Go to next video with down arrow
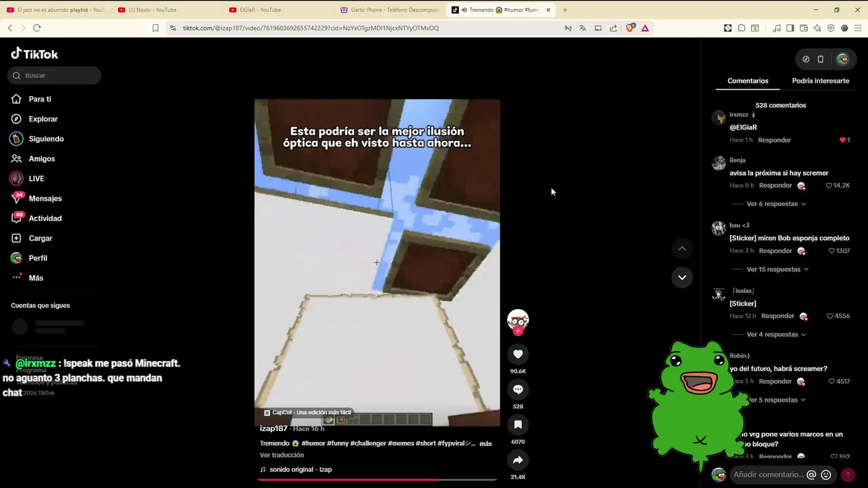 [682, 277]
